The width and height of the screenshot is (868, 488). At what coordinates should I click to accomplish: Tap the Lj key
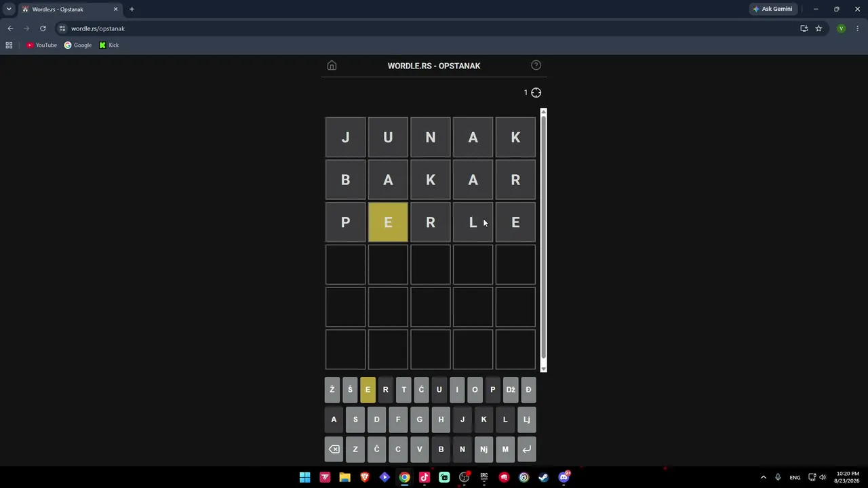526,420
